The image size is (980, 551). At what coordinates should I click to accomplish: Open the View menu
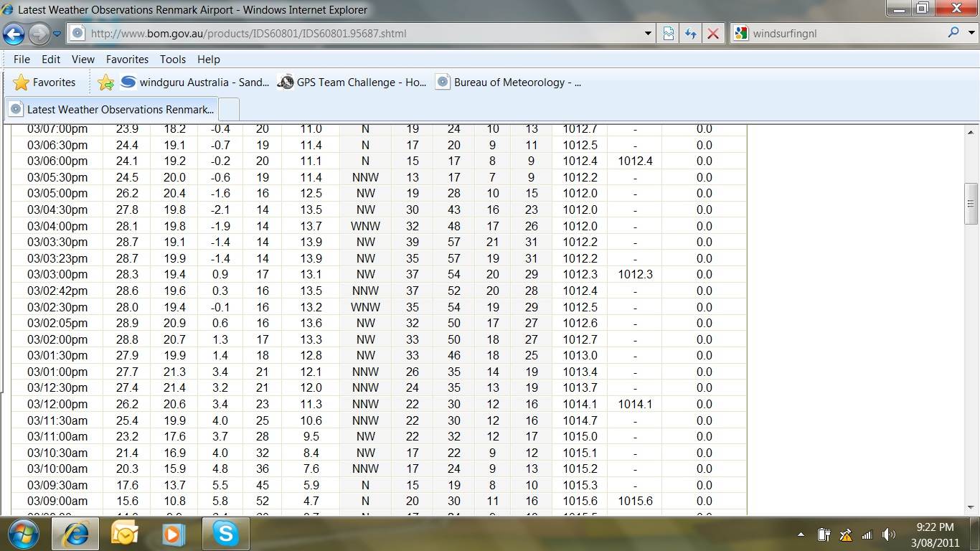(x=83, y=60)
